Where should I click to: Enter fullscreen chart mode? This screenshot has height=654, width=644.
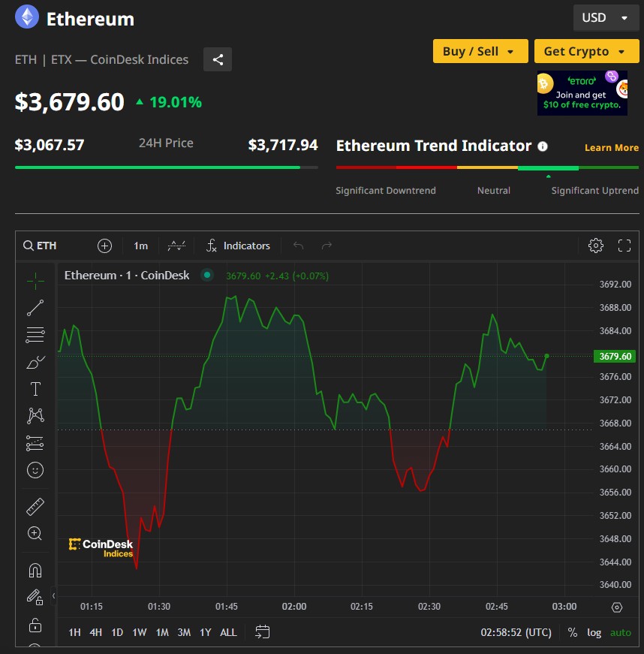[624, 246]
